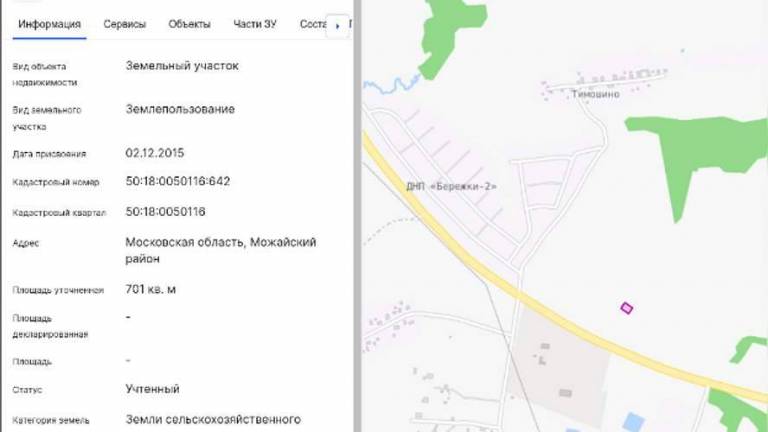Viewport: 768px width, 432px height.
Task: Open the partially visible Состав tab
Action: pos(313,24)
